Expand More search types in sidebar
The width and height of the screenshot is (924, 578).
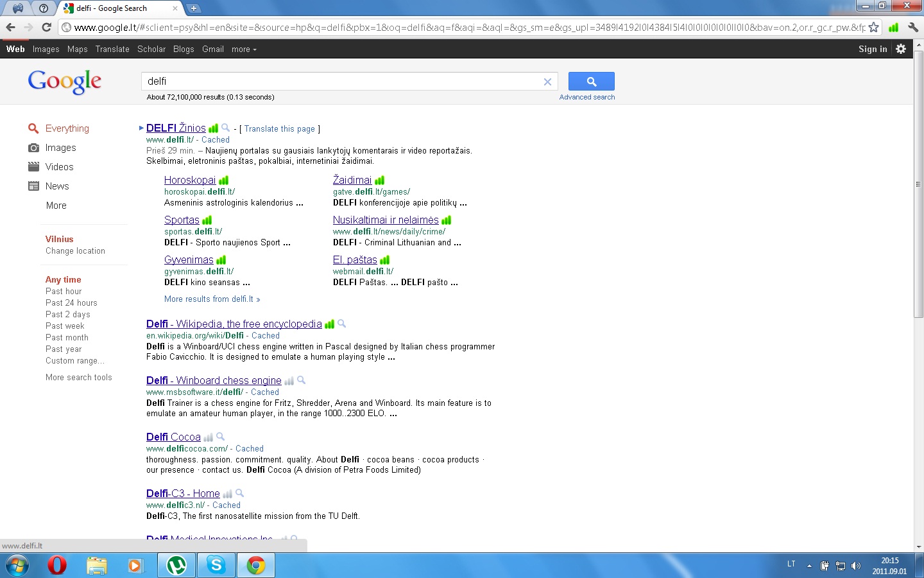pos(56,206)
